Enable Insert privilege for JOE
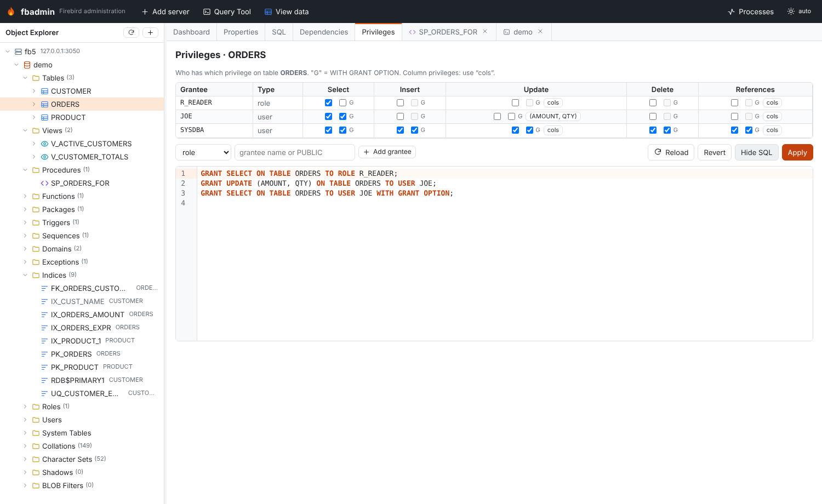Viewport: 822px width, 504px height. click(x=400, y=116)
